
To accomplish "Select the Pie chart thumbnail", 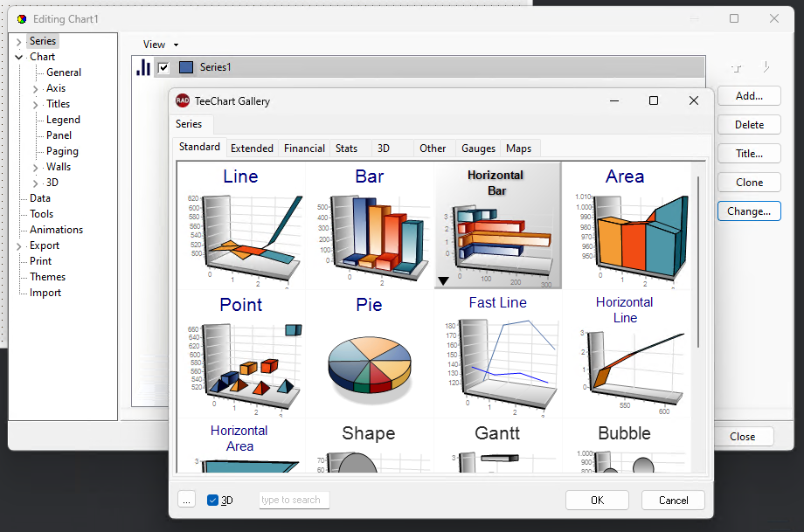I will (370, 354).
